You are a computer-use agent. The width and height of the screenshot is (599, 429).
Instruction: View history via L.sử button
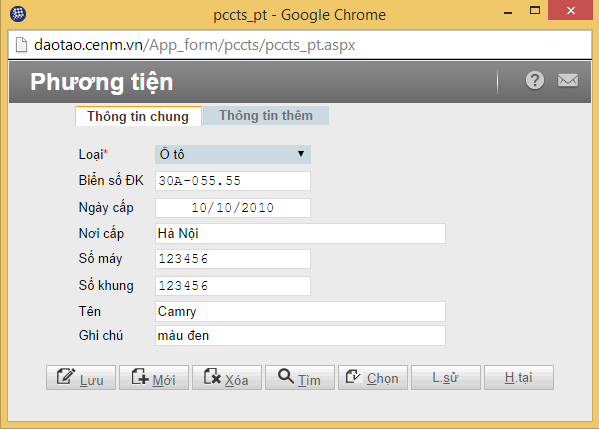click(446, 377)
